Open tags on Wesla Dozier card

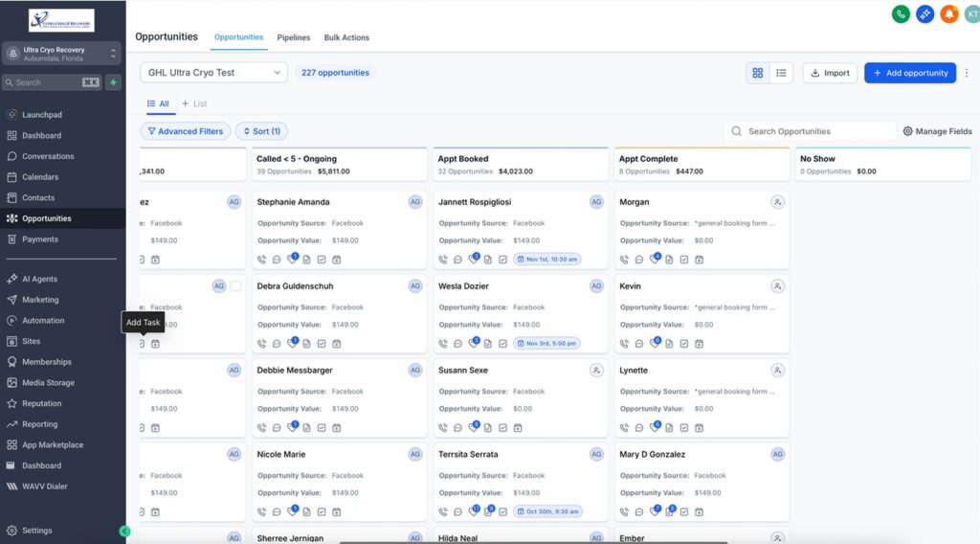click(473, 343)
